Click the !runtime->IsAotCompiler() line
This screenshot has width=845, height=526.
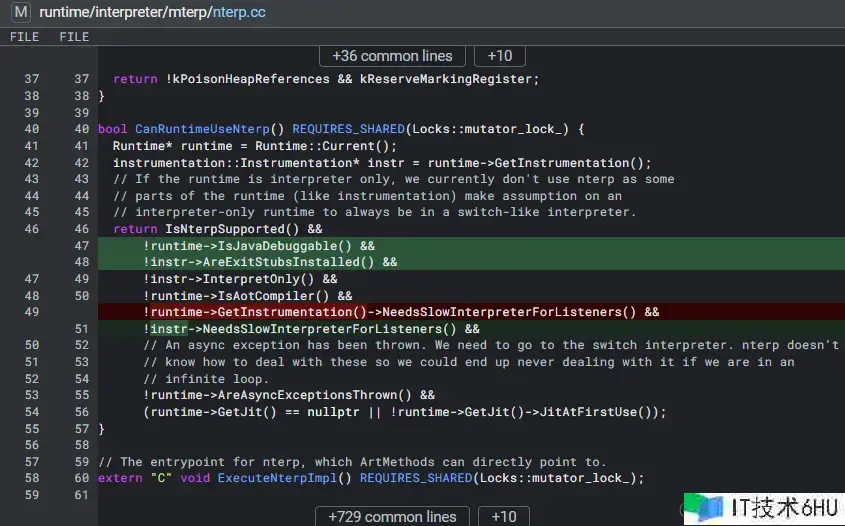248,296
